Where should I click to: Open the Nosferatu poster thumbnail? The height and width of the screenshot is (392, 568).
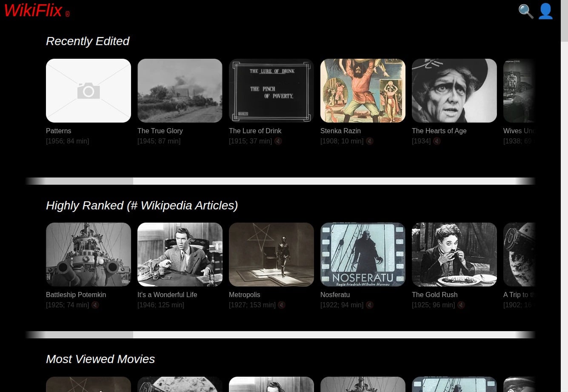[362, 255]
